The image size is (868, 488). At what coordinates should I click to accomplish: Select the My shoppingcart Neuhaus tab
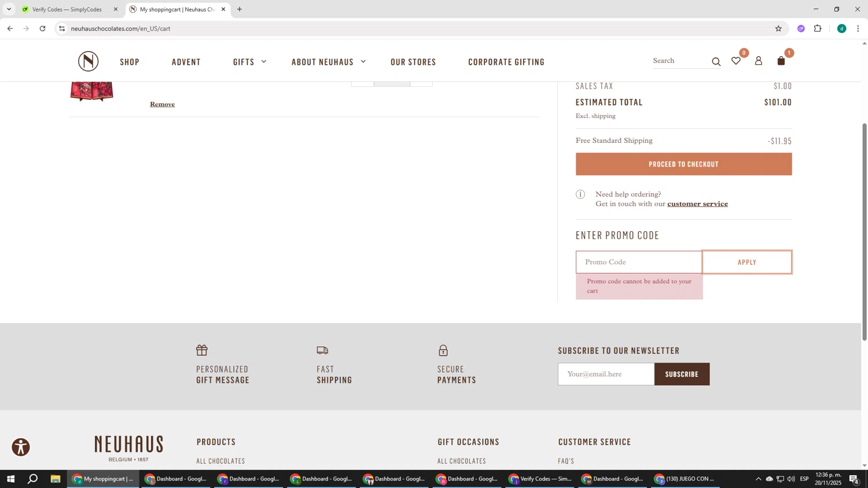(x=177, y=9)
